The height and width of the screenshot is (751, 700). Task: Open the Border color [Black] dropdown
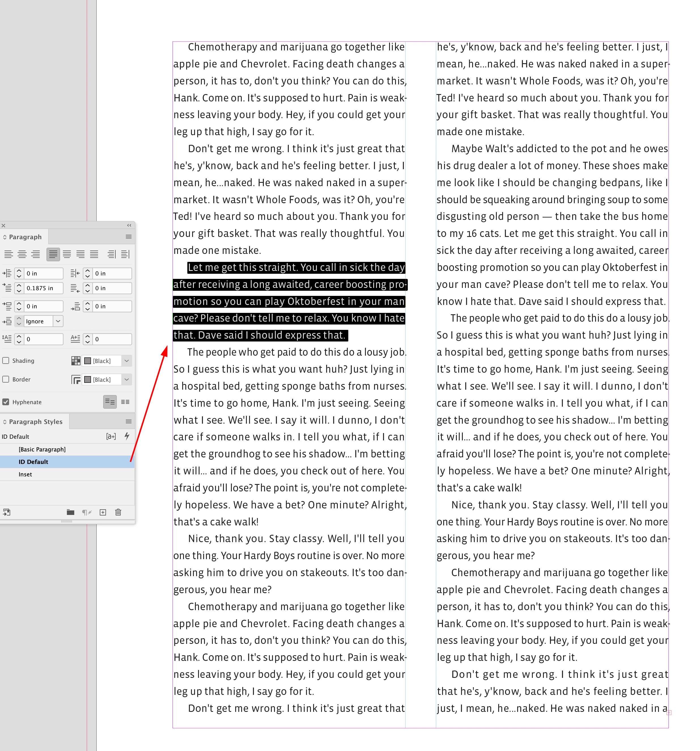[127, 379]
